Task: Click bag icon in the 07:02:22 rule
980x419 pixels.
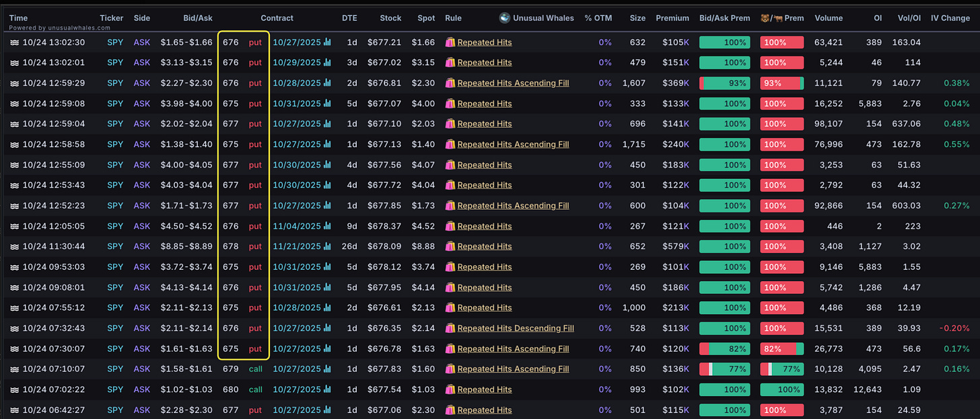Action: (x=450, y=389)
